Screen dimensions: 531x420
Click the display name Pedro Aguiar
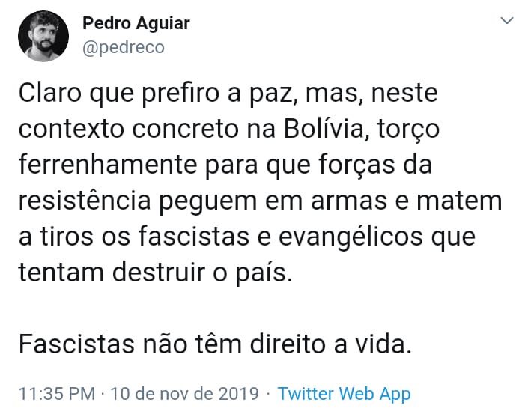[x=136, y=23]
